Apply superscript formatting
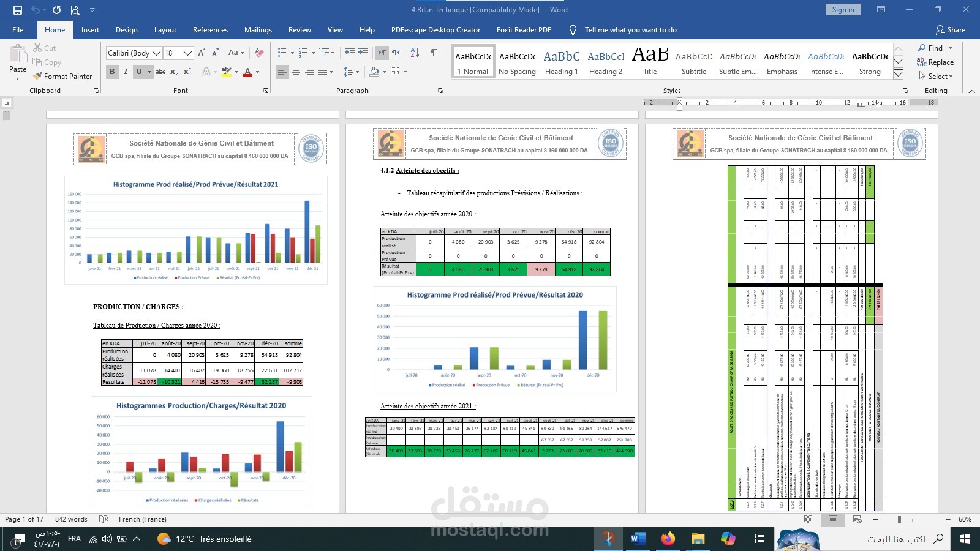The width and height of the screenshot is (980, 551). (187, 72)
